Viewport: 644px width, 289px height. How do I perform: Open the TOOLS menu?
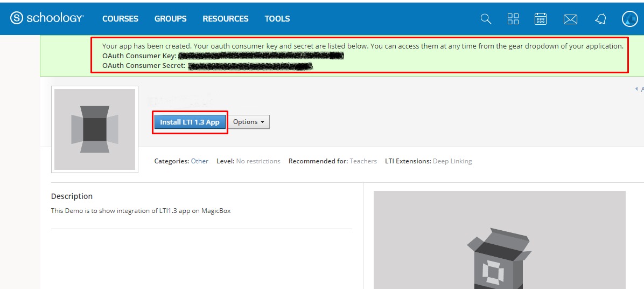[x=277, y=19]
